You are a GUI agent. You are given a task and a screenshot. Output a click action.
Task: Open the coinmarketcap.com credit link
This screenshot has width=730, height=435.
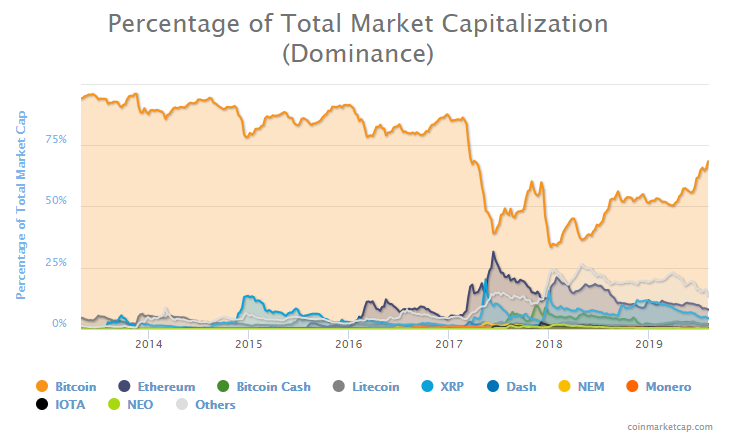[x=671, y=426]
